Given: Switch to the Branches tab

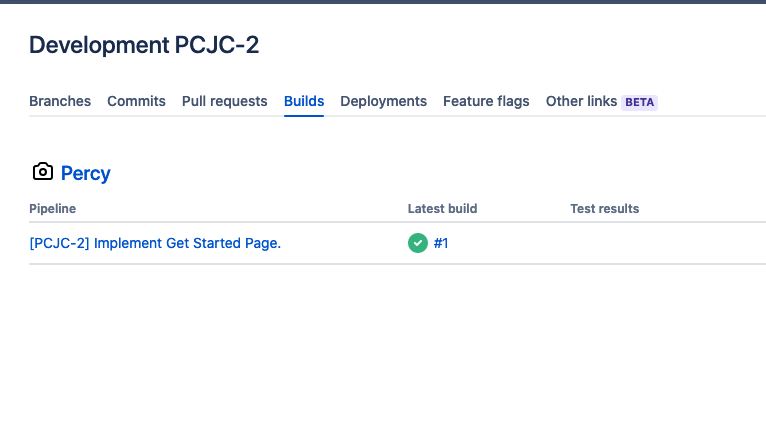Looking at the screenshot, I should click(60, 101).
